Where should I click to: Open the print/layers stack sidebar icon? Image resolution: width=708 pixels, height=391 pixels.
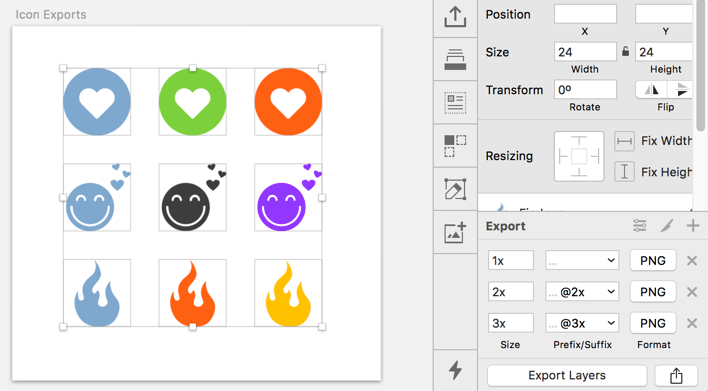tap(455, 59)
